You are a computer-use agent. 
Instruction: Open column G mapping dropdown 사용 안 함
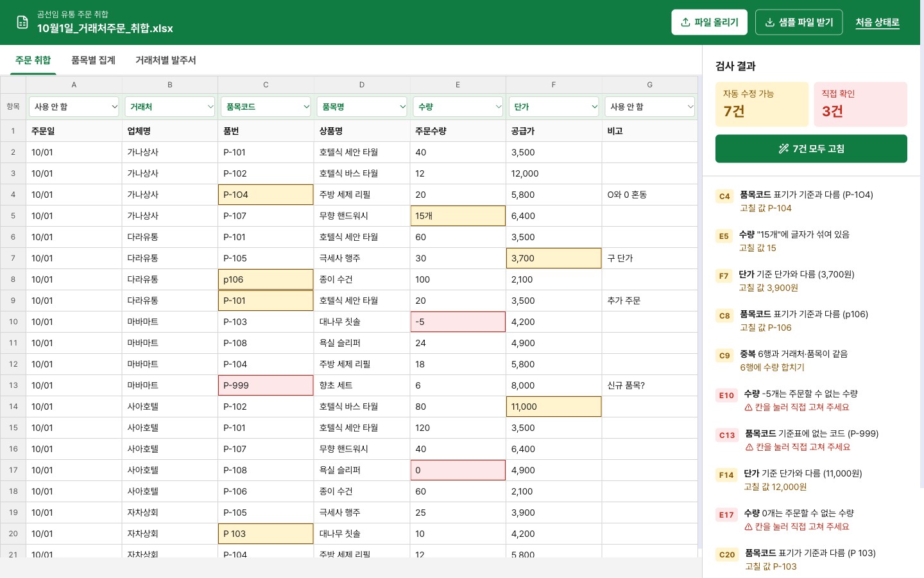point(650,107)
